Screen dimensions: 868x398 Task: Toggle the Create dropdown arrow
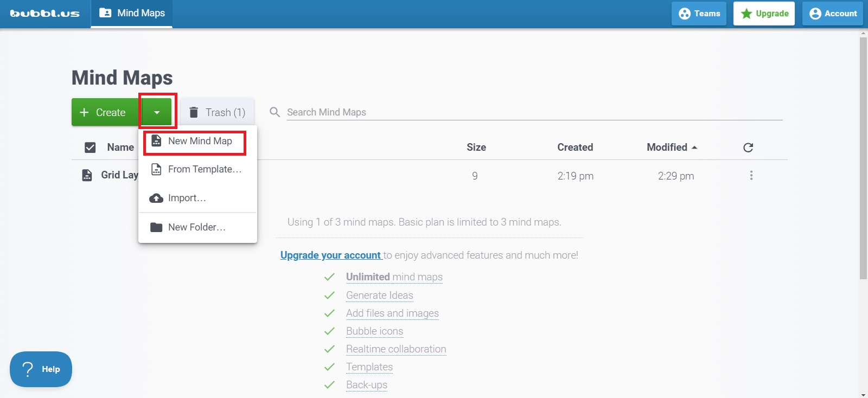coord(157,112)
